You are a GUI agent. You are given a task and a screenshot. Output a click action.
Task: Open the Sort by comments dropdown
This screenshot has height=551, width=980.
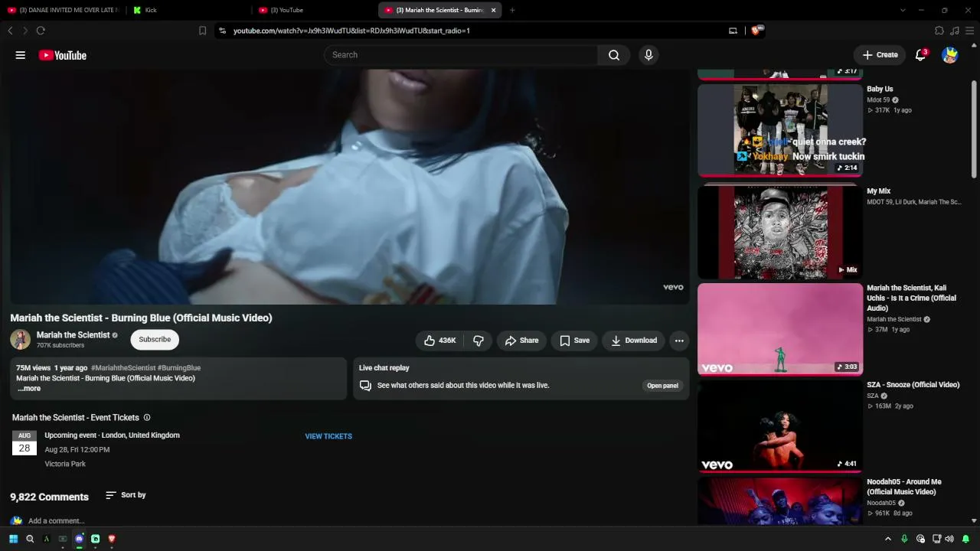click(x=126, y=495)
